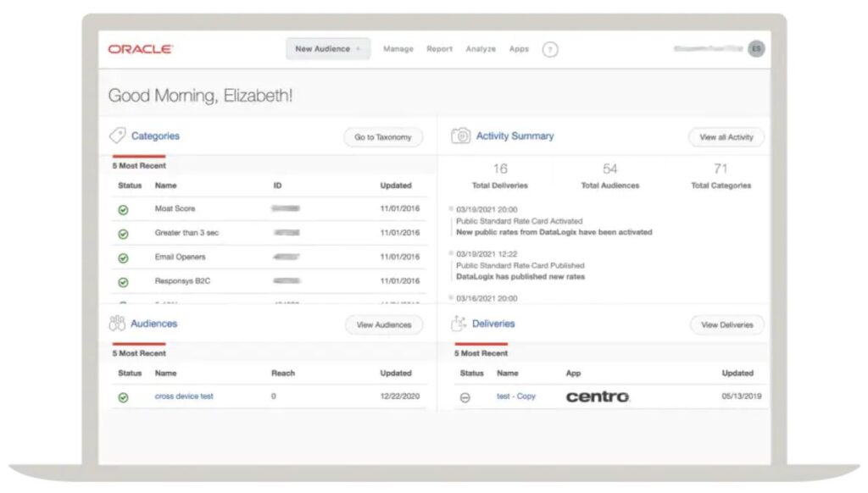The image size is (868, 493).
Task: Open the Manage menu
Action: tap(398, 49)
